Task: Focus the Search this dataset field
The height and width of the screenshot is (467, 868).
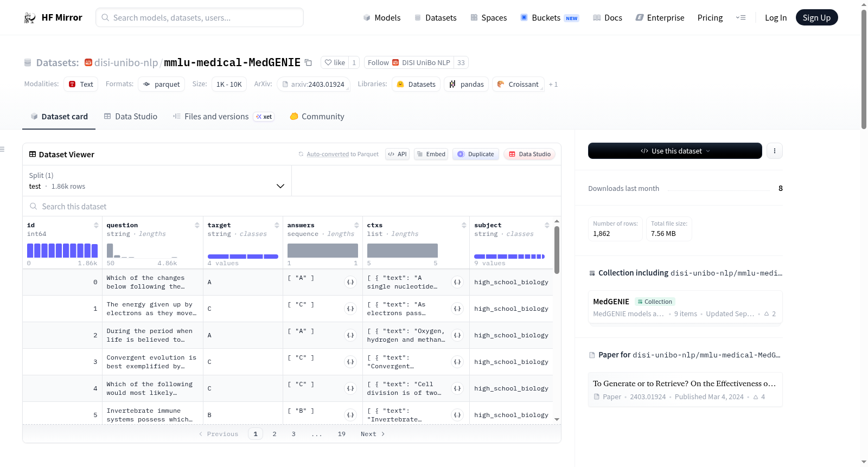Action: tap(292, 207)
